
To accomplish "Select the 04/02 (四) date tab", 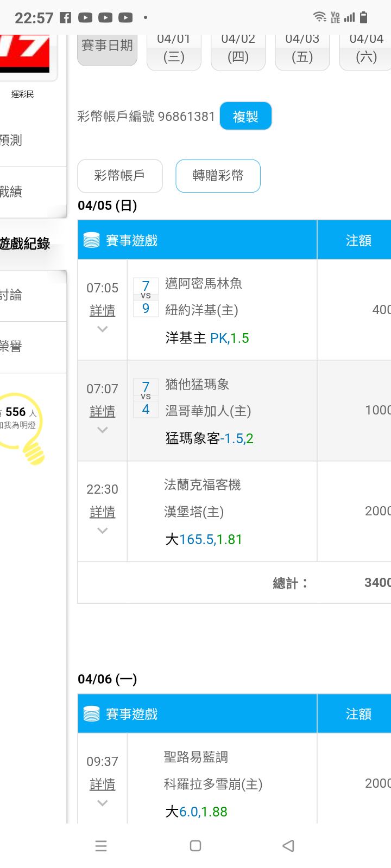I will pos(238,50).
